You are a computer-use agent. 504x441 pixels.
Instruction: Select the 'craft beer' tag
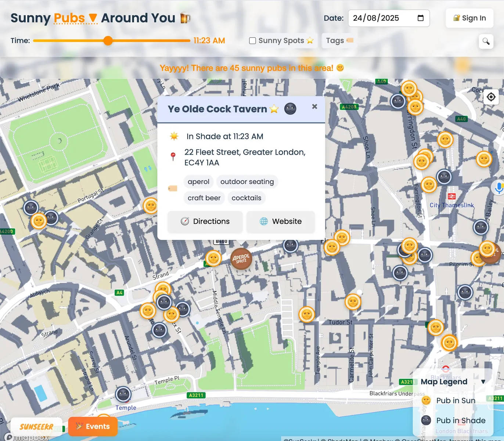(204, 198)
